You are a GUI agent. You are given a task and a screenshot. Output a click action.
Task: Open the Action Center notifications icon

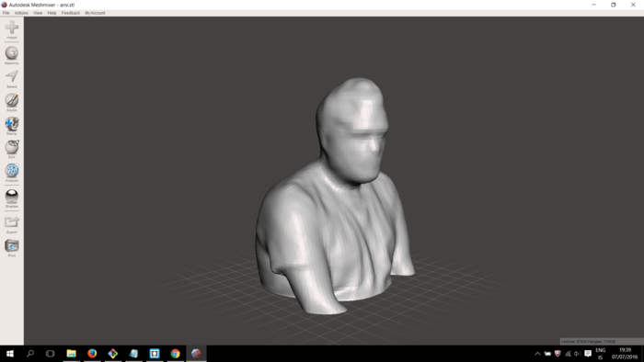click(x=588, y=354)
